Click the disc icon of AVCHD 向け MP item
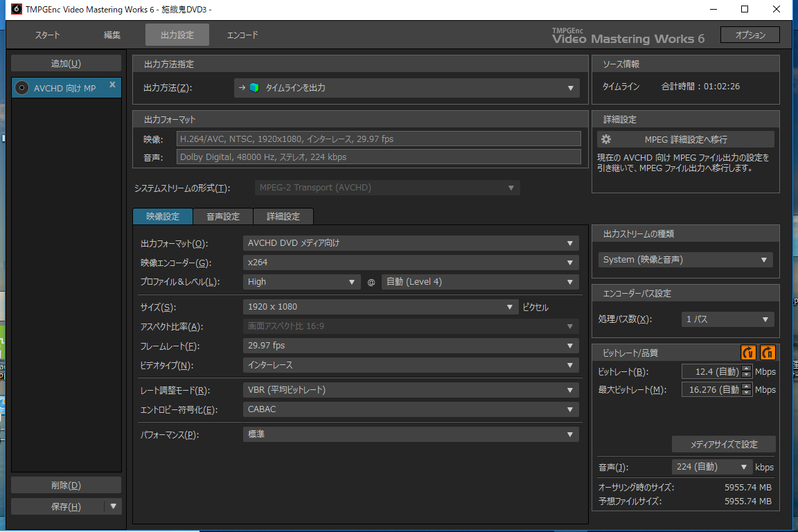The width and height of the screenshot is (798, 532). coord(21,88)
